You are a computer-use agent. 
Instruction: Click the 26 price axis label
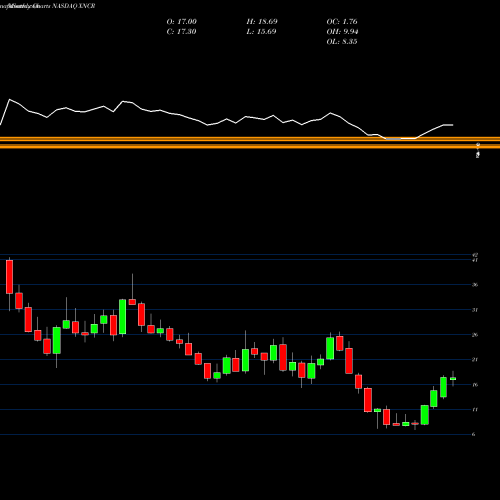point(475,335)
